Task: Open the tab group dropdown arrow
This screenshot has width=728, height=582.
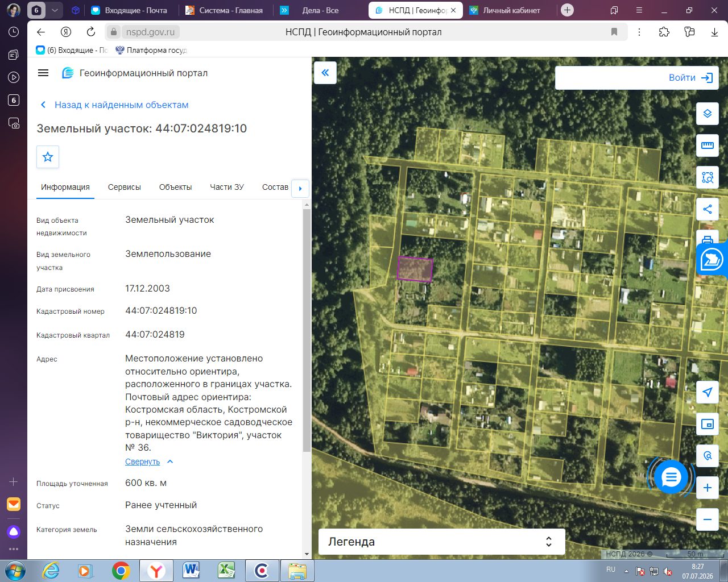Action: [x=55, y=10]
